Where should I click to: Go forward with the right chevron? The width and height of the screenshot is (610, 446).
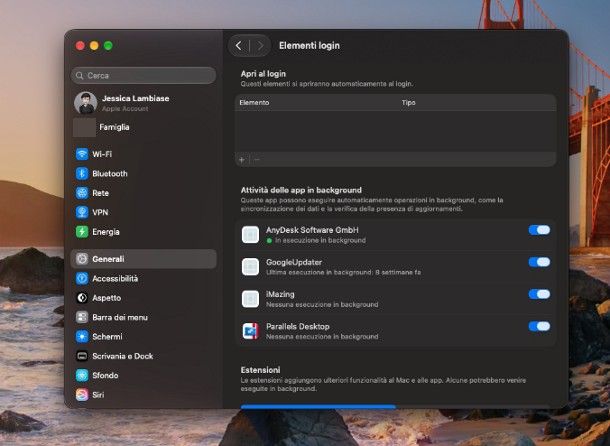(260, 46)
